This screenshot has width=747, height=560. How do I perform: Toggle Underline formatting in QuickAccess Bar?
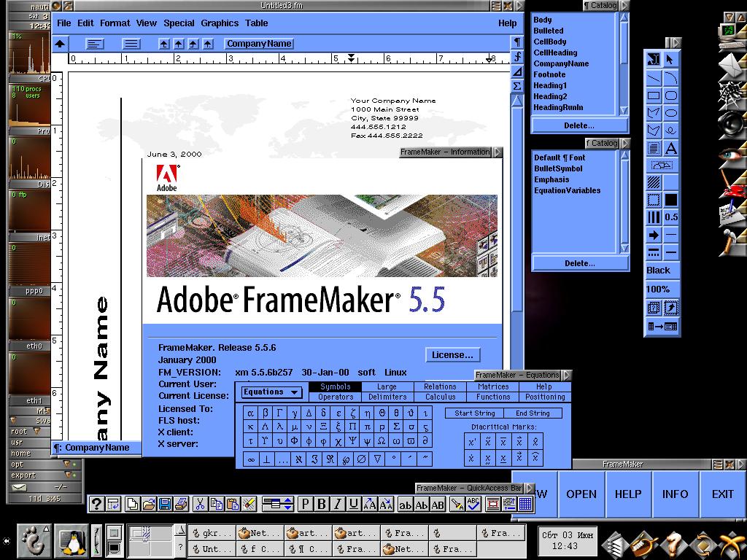click(x=354, y=504)
